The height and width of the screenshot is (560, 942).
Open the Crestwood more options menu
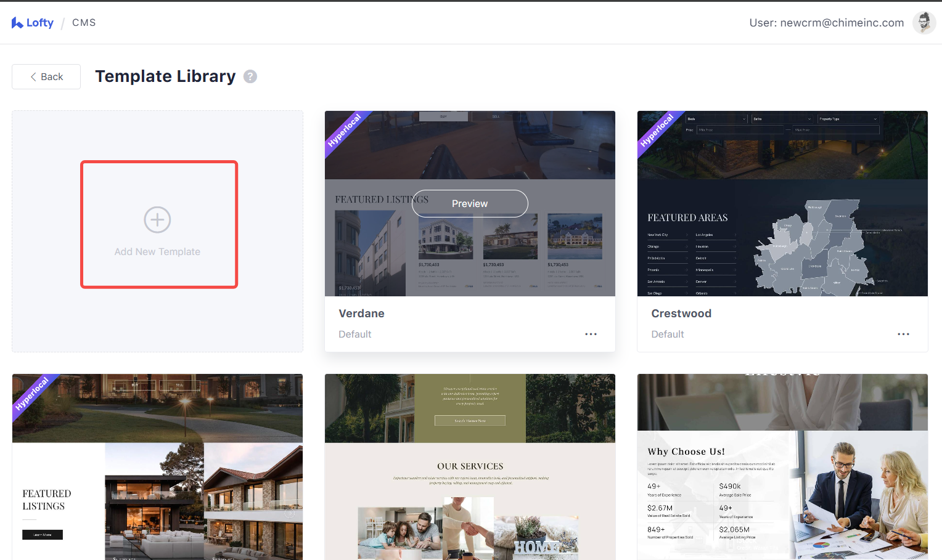coord(903,334)
